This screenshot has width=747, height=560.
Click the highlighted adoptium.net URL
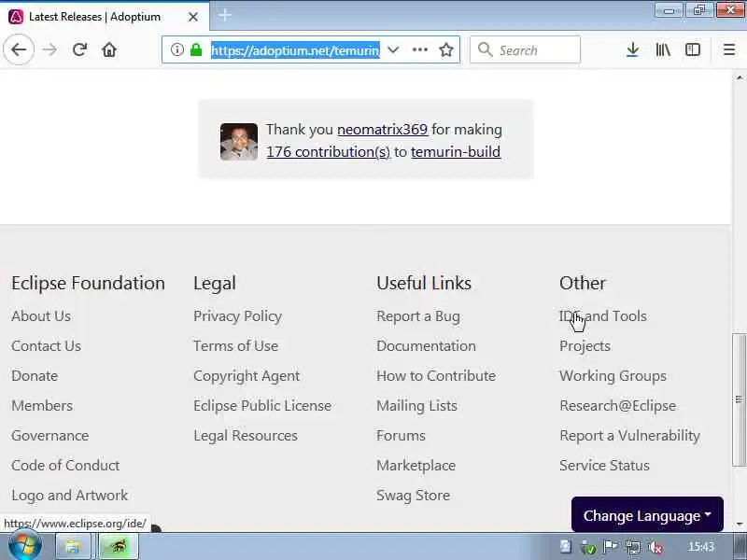[295, 50]
